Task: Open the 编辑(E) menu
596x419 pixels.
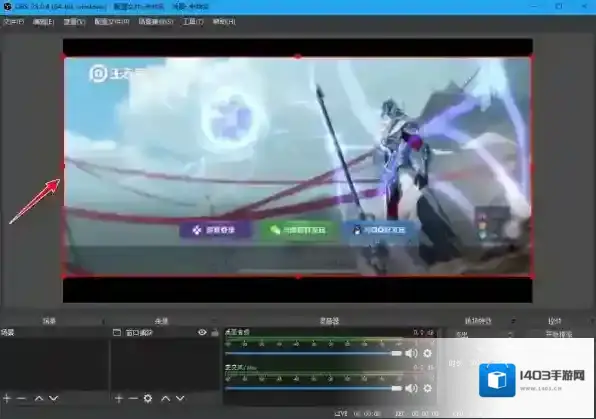Action: pyautogui.click(x=43, y=22)
